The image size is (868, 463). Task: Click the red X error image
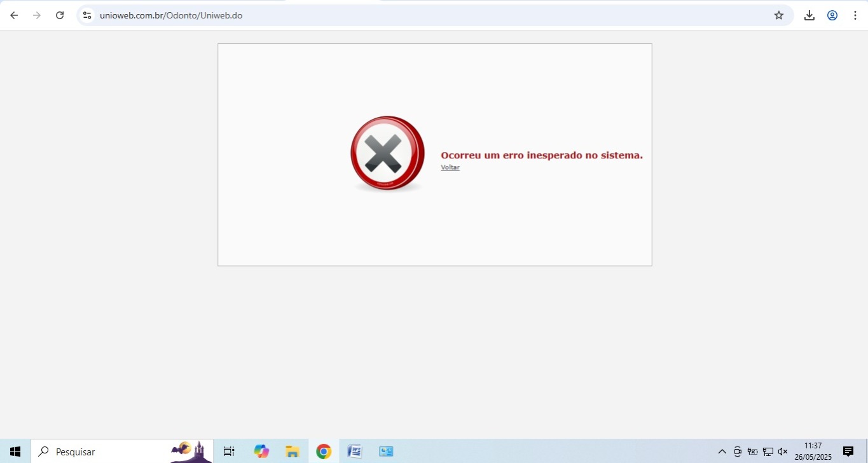(387, 154)
